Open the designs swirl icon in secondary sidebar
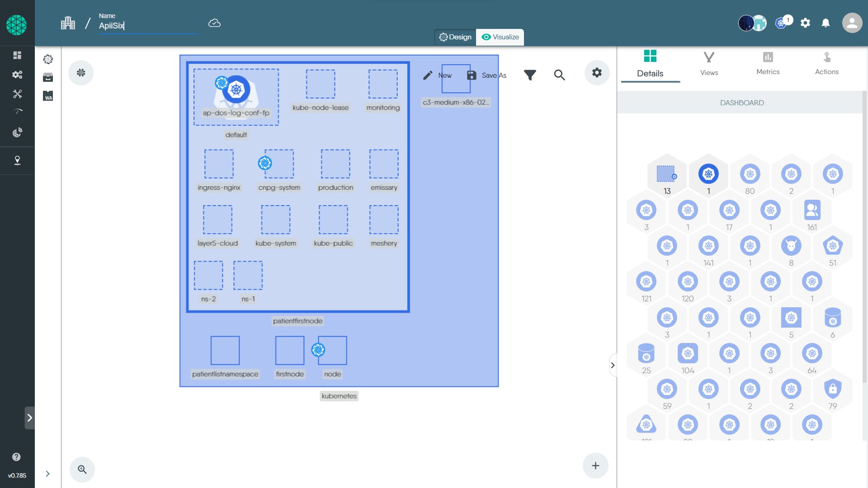 tap(48, 59)
